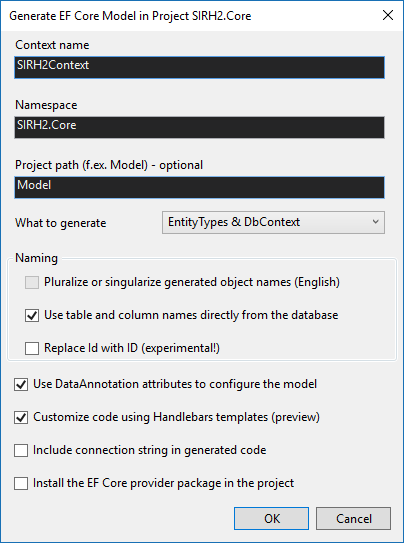Screen dimensions: 404x543
Task: Toggle Pluralize or singularize object names checkbox
Action: pyautogui.click(x=32, y=282)
